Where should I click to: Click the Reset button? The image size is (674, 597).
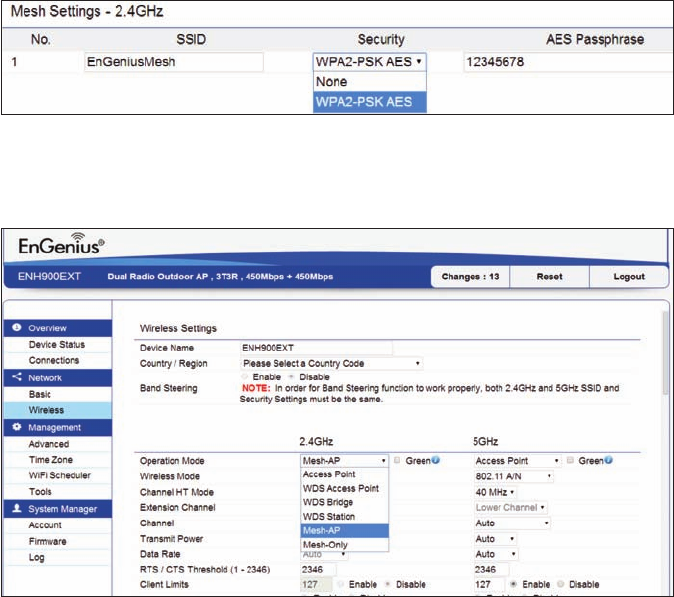pos(549,276)
